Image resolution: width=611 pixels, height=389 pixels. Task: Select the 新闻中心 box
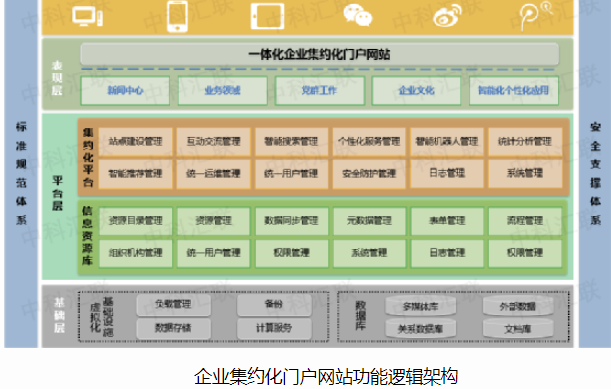[125, 90]
